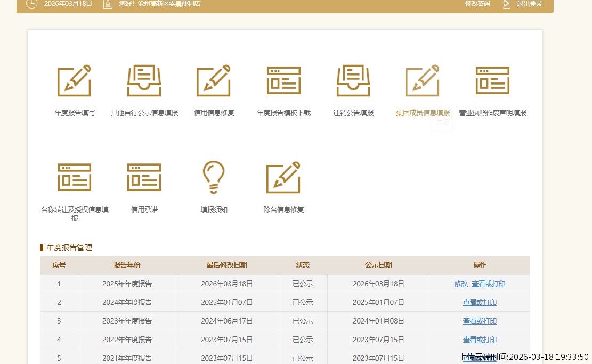Select 年度报告模板下载 icon
The image size is (592, 364).
[x=283, y=81]
